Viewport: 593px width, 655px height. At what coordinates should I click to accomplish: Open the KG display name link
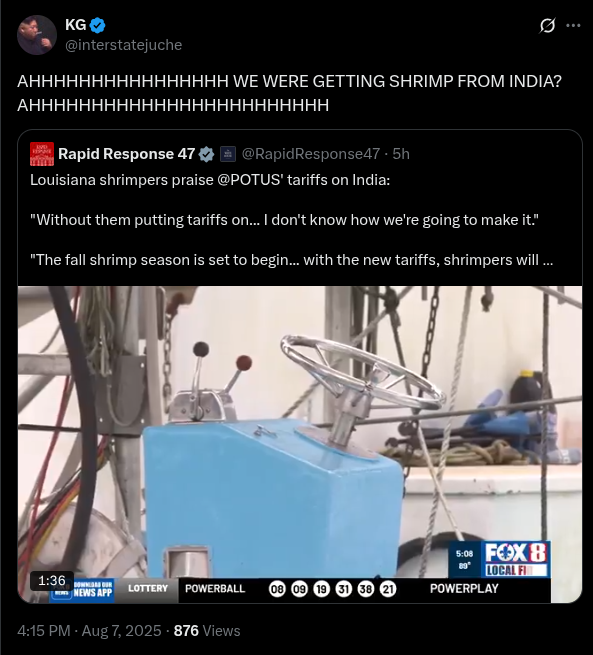pyautogui.click(x=76, y=25)
